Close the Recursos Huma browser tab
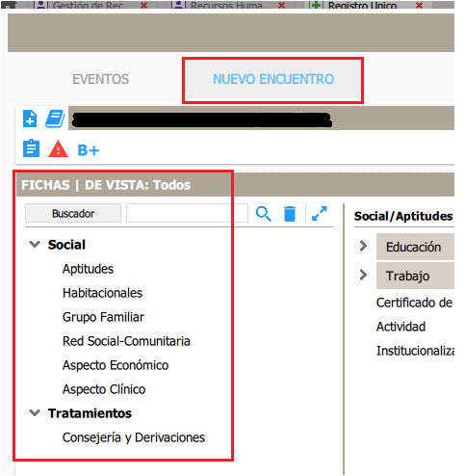465x476 pixels. tap(281, 5)
